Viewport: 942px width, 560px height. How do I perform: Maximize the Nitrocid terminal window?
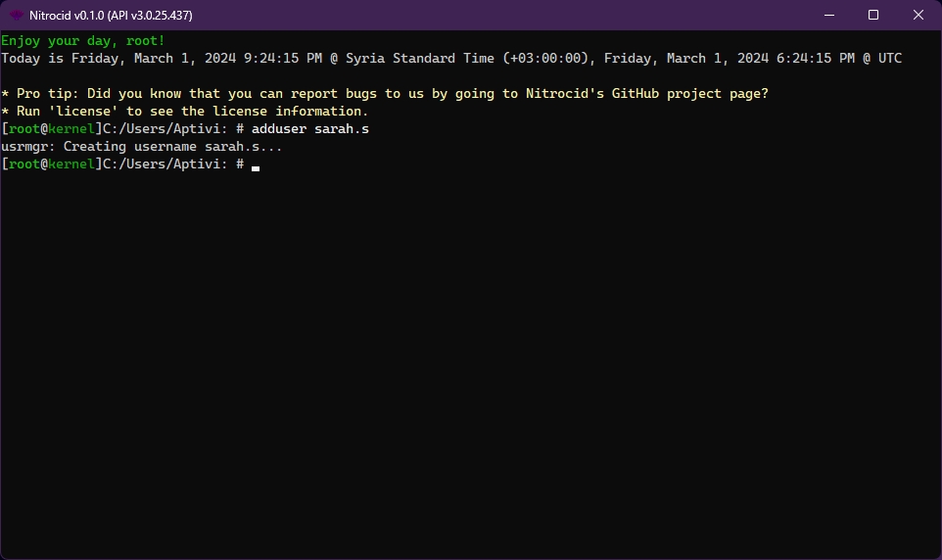click(x=873, y=15)
